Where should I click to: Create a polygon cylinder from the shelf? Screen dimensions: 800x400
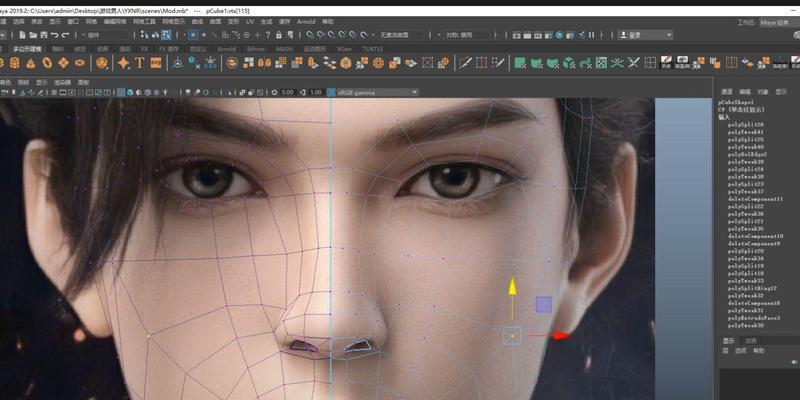tap(14, 63)
